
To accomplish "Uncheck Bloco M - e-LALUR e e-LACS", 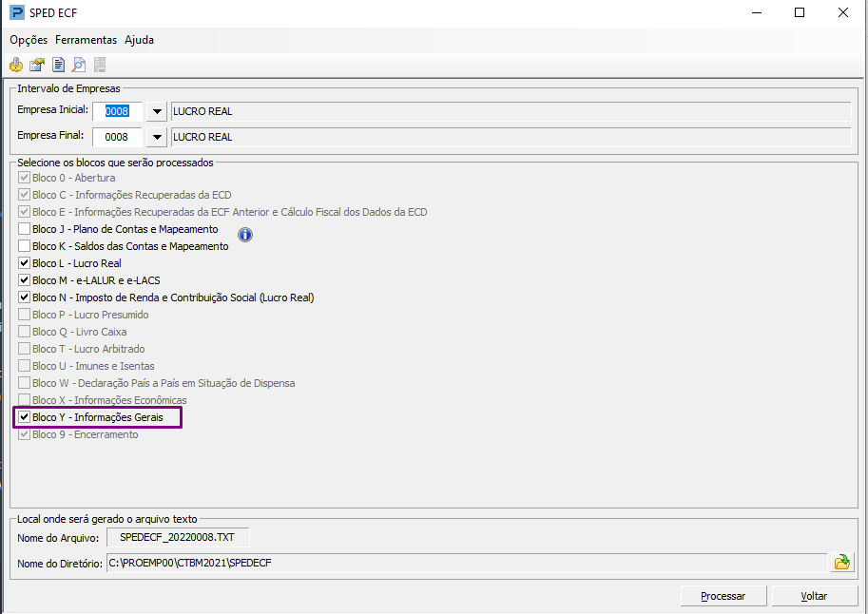I will tap(25, 280).
